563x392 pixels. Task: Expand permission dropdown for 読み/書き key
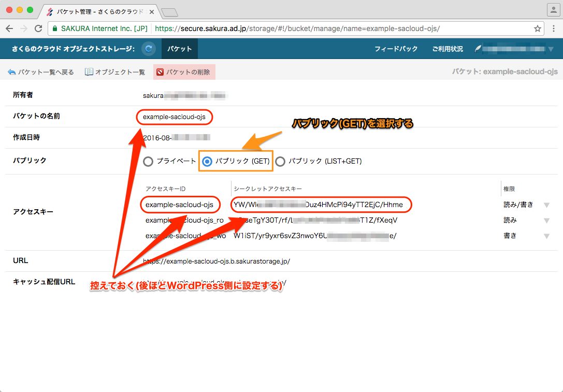546,205
